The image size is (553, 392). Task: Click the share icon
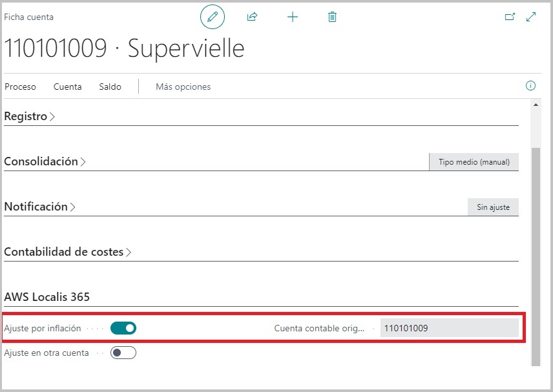252,17
